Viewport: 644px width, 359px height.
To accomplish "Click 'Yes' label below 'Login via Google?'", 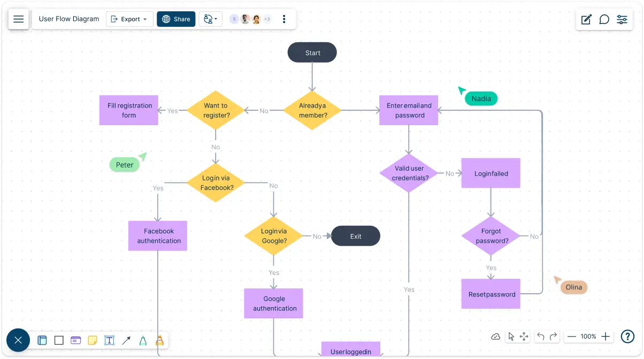I will click(274, 272).
